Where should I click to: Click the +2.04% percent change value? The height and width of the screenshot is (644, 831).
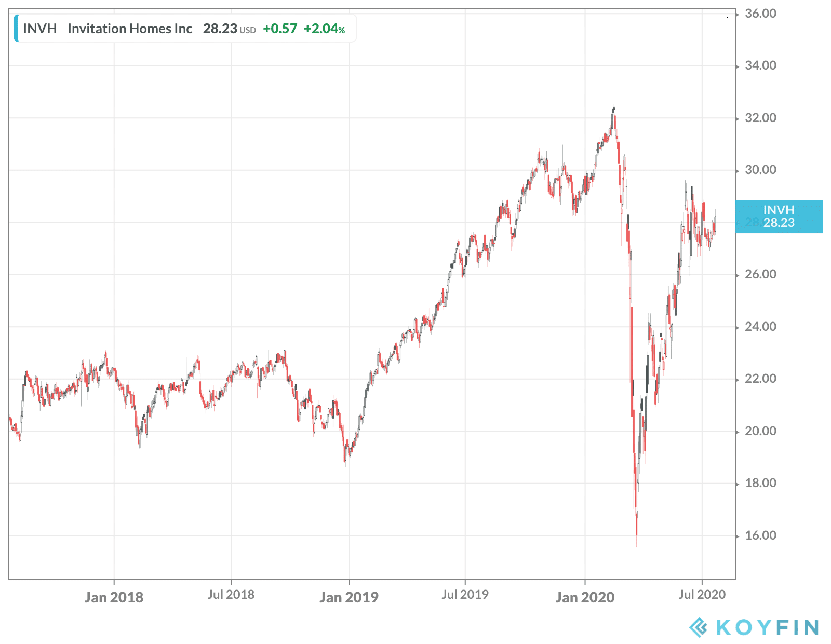(x=324, y=29)
